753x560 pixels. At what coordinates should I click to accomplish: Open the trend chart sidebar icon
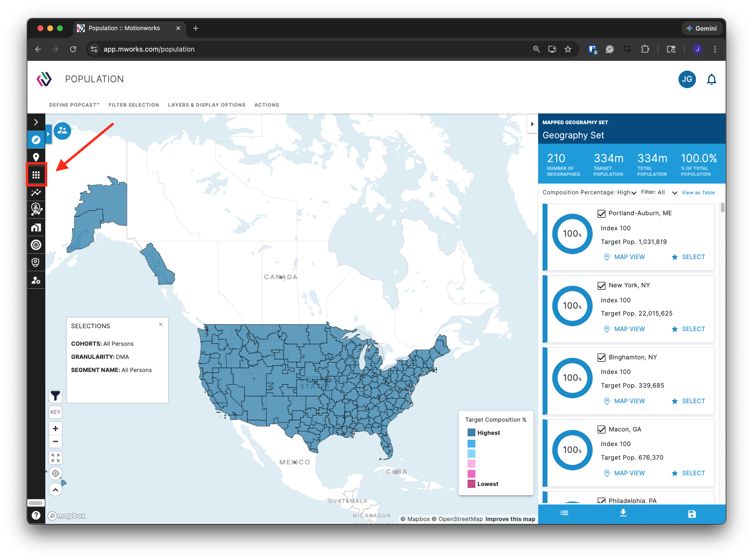click(36, 192)
